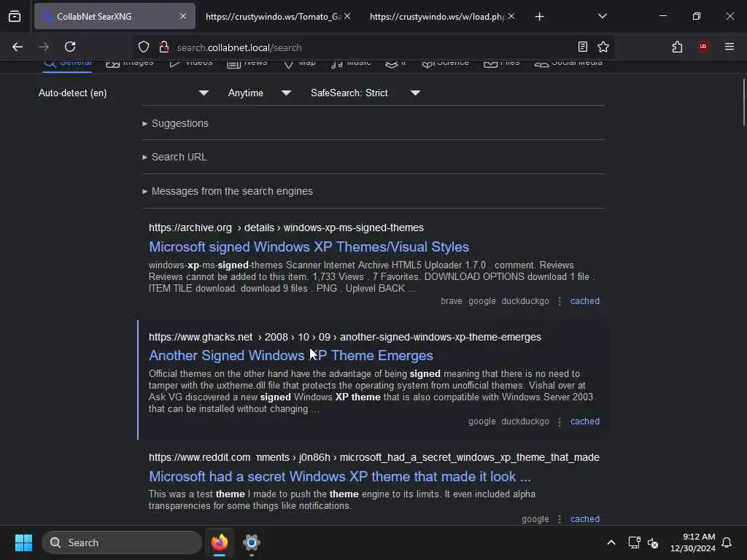
Task: Show hidden system tray icons
Action: click(x=611, y=542)
